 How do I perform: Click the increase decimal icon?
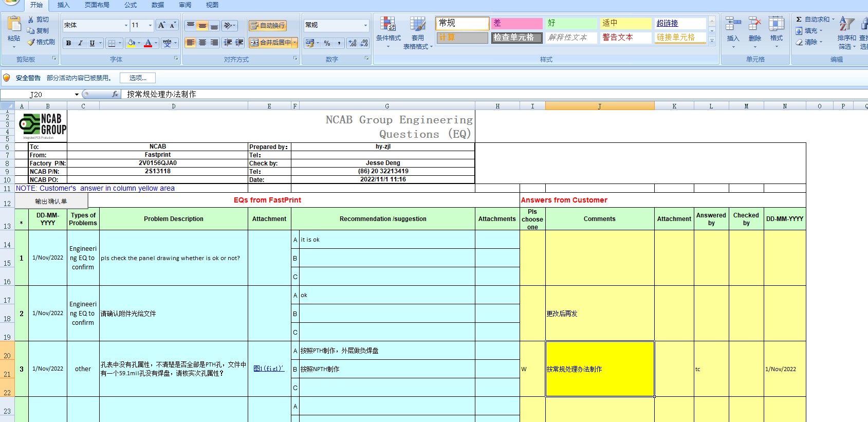(353, 43)
